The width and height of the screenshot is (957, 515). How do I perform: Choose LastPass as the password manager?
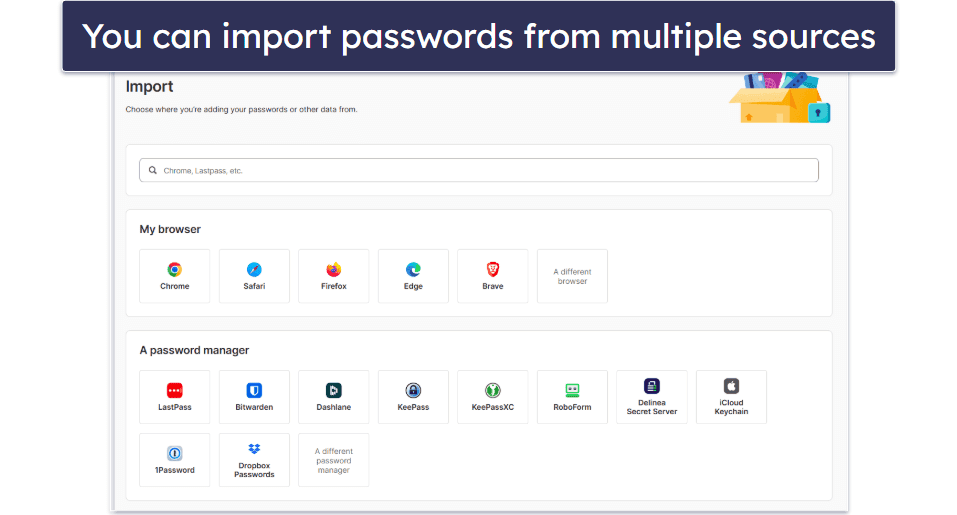click(x=174, y=397)
